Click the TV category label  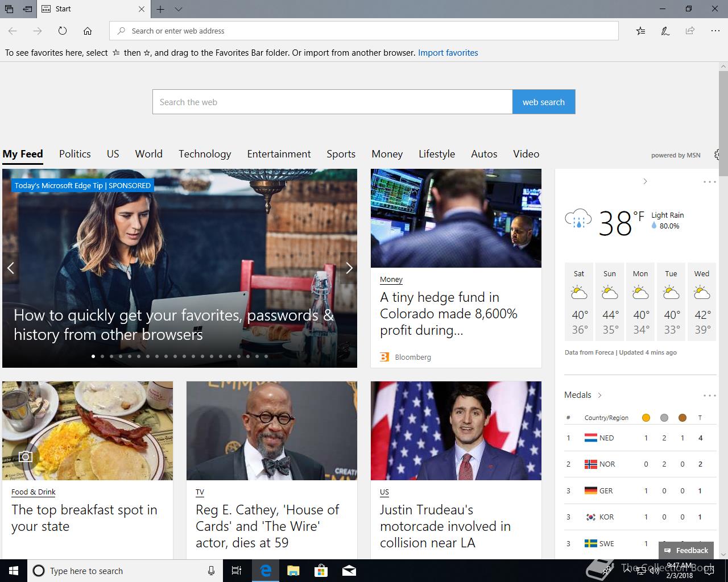200,492
